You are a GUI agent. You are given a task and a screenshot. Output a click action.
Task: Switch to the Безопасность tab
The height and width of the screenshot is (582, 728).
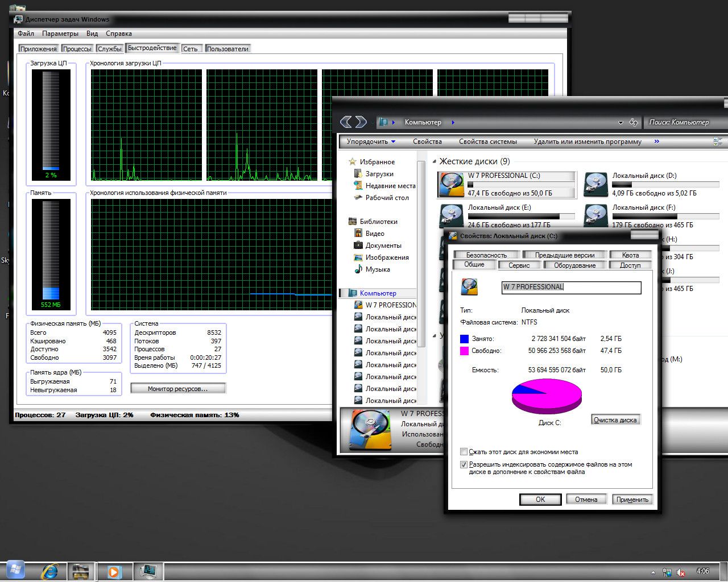tap(486, 255)
